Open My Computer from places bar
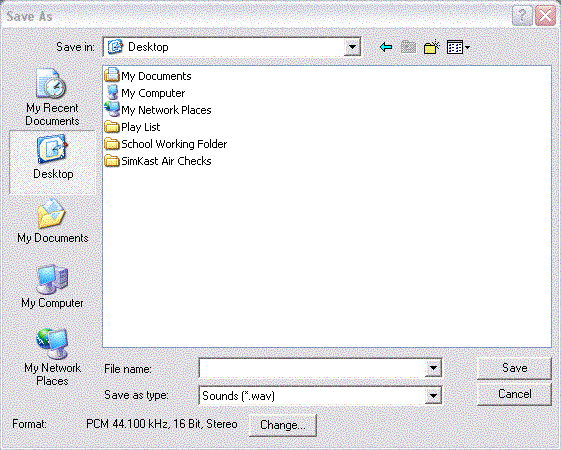Image resolution: width=561 pixels, height=450 pixels. tap(53, 286)
